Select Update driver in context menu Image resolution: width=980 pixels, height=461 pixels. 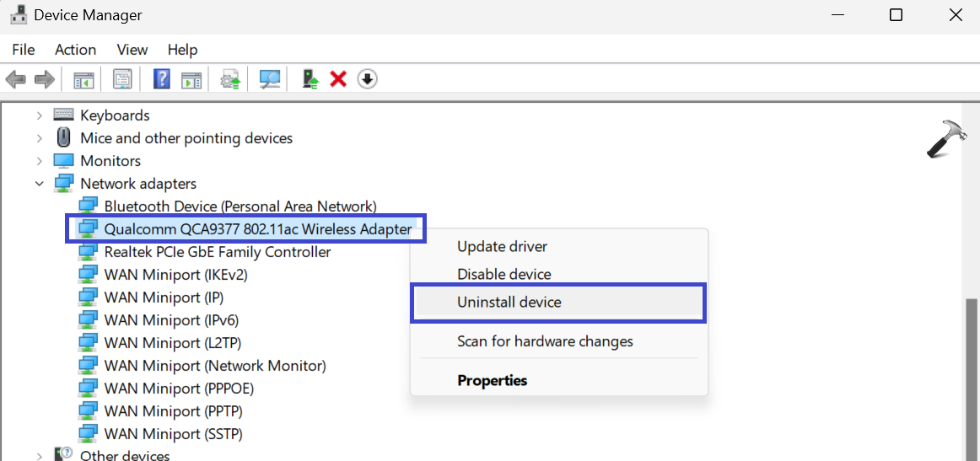[502, 247]
